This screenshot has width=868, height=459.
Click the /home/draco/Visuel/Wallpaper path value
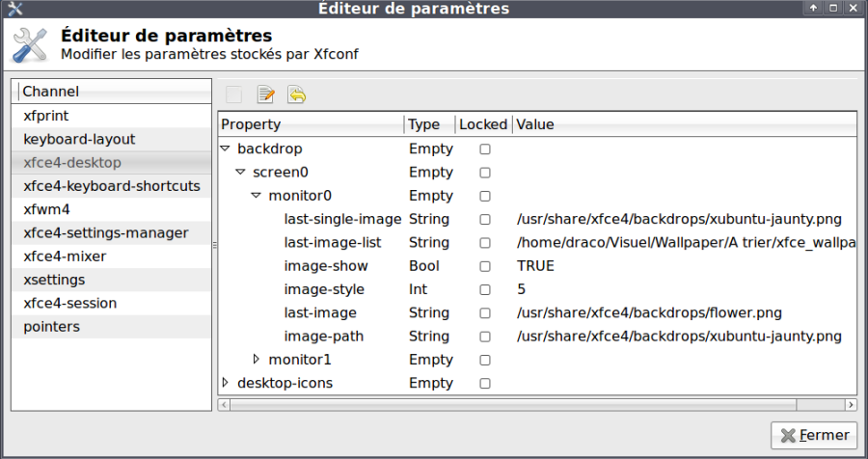pyautogui.click(x=687, y=242)
